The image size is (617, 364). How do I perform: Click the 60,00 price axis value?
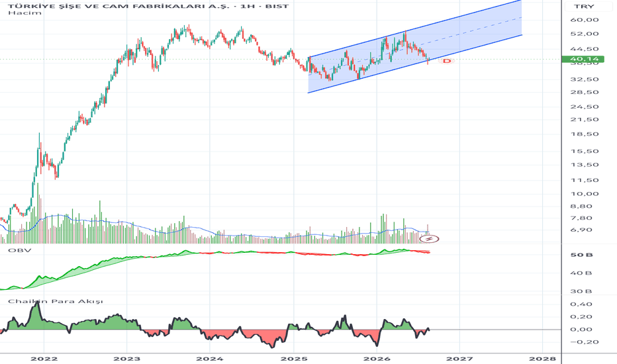click(x=585, y=20)
